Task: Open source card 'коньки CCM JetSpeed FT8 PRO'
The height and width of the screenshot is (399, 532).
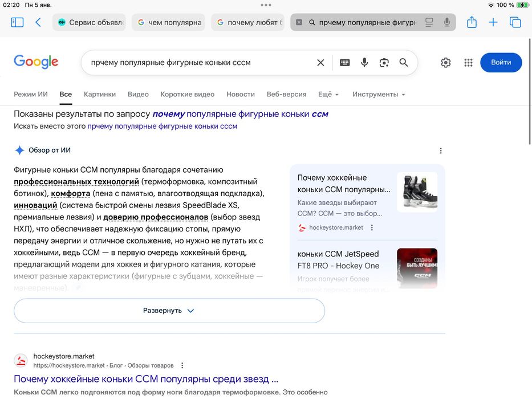Action: click(338, 260)
